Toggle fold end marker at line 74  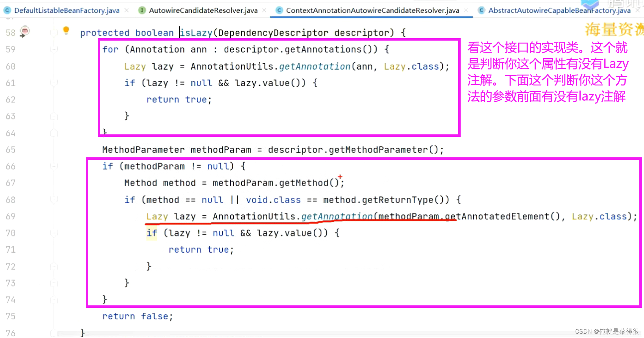[x=54, y=300]
